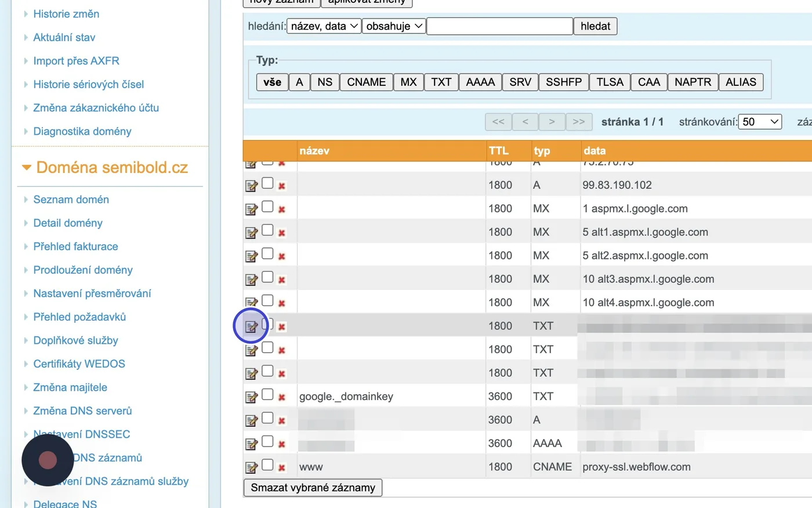
Task: Check the 99.83.190.102 A record checkbox
Action: 267,183
